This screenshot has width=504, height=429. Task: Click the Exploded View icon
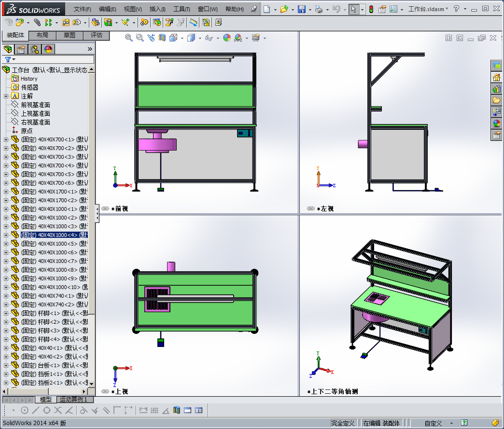click(169, 22)
